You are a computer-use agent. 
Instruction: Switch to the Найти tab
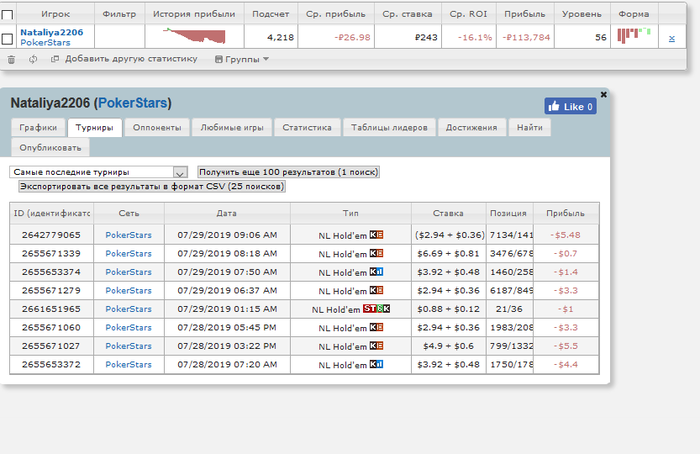(529, 128)
